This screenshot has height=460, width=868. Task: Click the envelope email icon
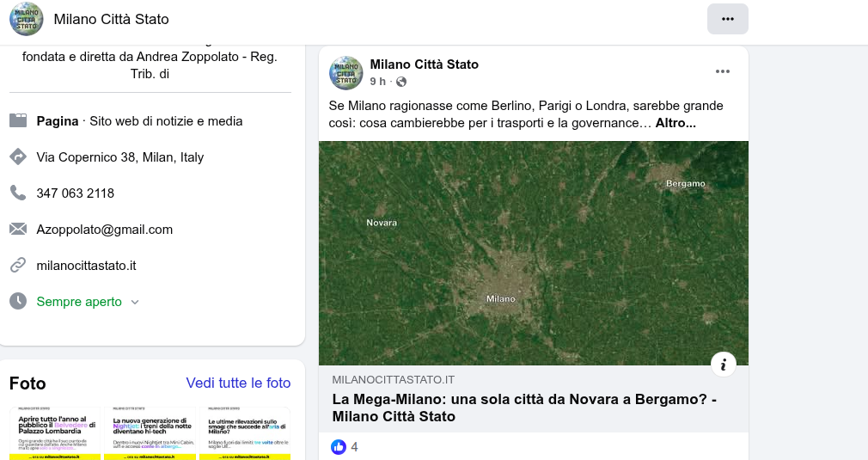pyautogui.click(x=18, y=230)
